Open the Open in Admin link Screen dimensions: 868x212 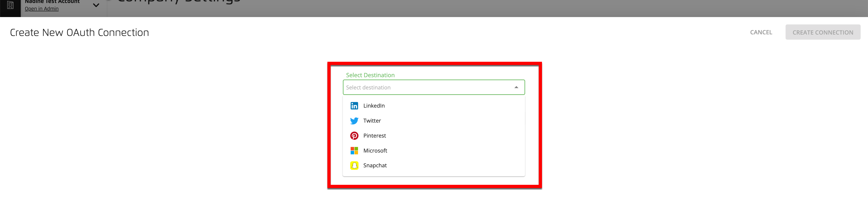click(41, 9)
